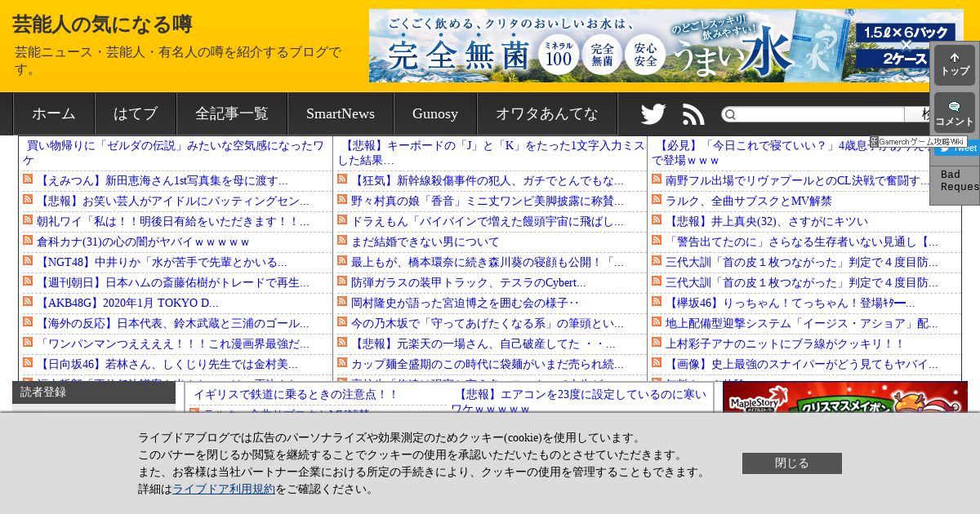980x514 pixels.
Task: Open the オワタあんてな menu item
Action: 547,113
